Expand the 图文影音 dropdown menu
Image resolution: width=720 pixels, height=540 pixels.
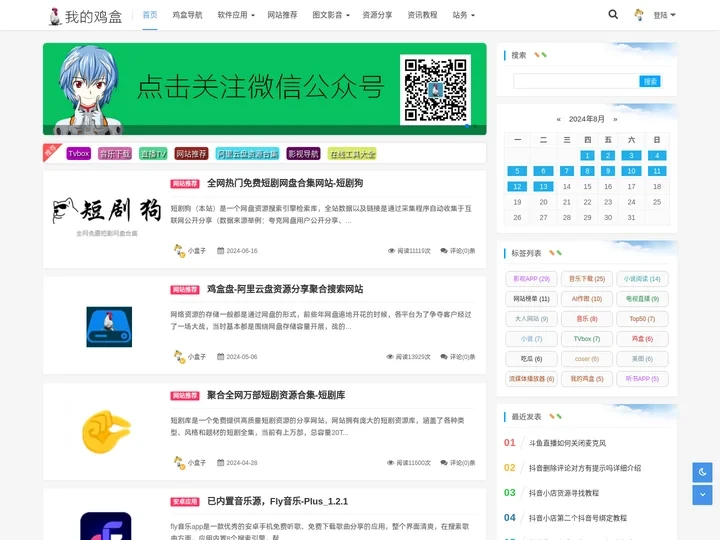point(331,15)
